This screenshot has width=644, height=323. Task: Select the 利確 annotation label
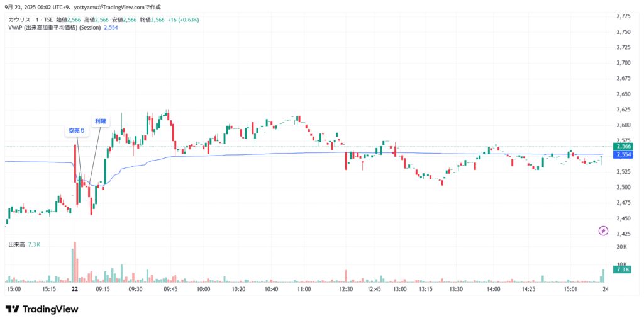point(101,121)
